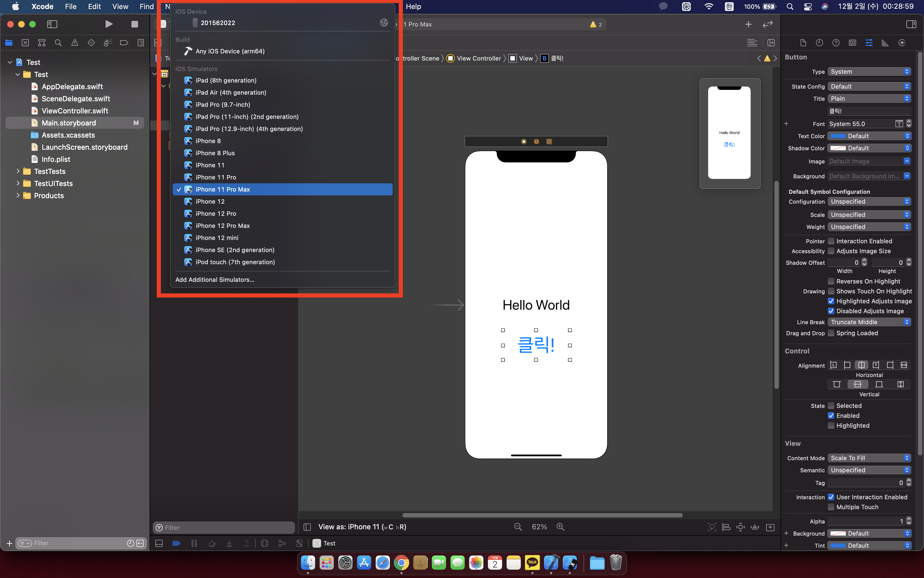Open the Report navigator icon
The height and width of the screenshot is (578, 924).
pos(141,43)
